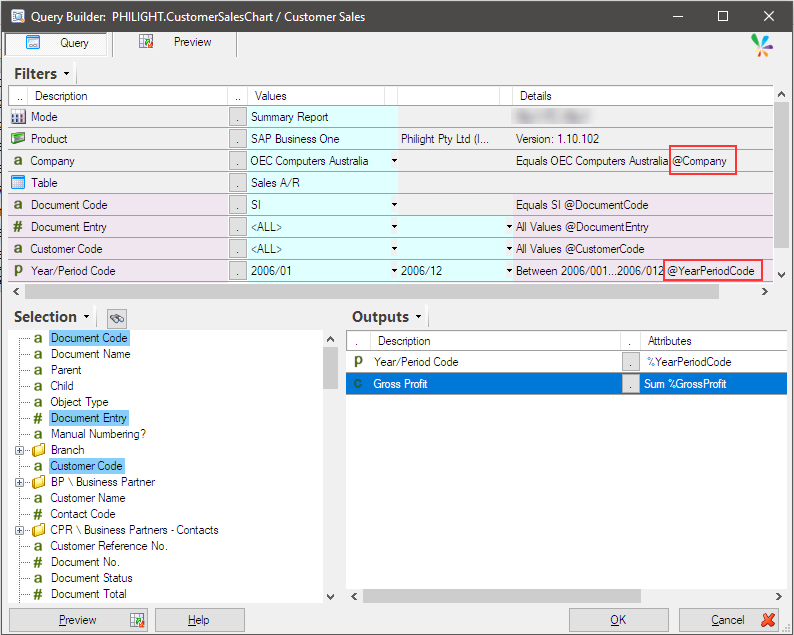The image size is (794, 635).
Task: Click Year/Period Code output dot button
Action: (630, 362)
